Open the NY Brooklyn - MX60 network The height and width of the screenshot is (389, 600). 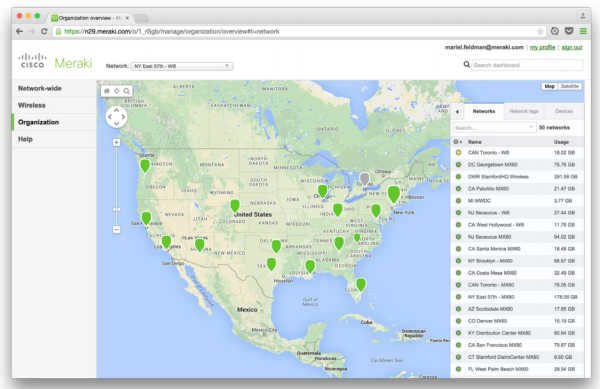[517, 261]
